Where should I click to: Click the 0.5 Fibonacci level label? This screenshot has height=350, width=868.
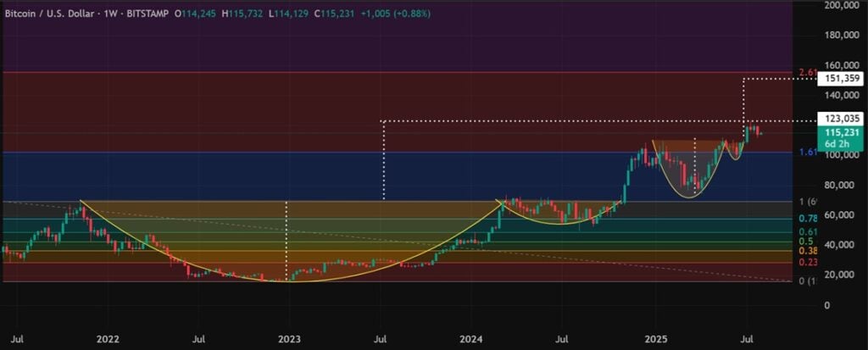click(806, 242)
